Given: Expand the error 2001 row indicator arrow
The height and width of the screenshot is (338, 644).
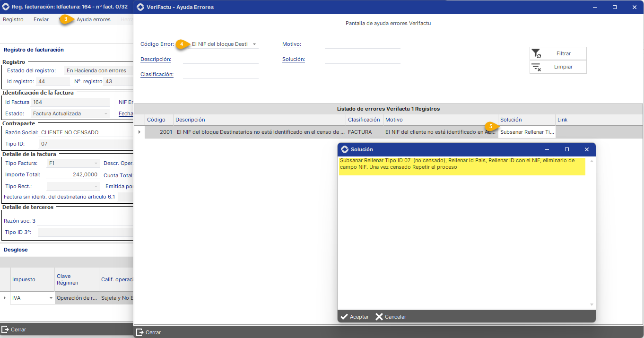Looking at the screenshot, I should pyautogui.click(x=139, y=132).
